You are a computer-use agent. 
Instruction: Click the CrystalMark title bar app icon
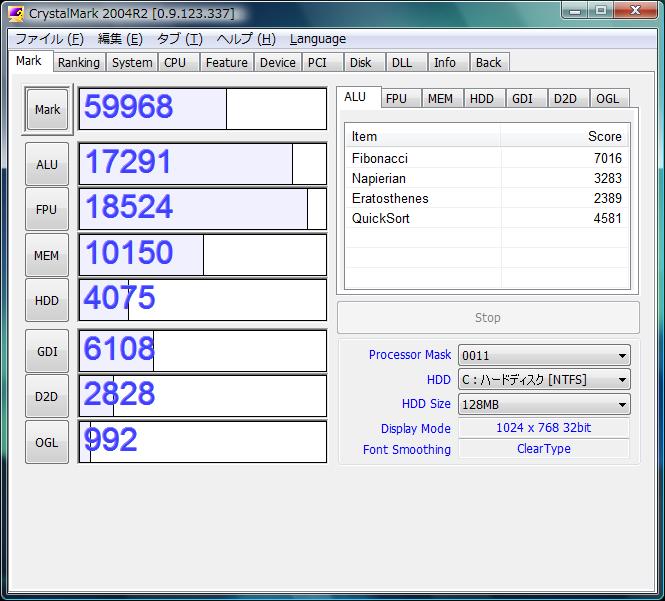[16, 14]
